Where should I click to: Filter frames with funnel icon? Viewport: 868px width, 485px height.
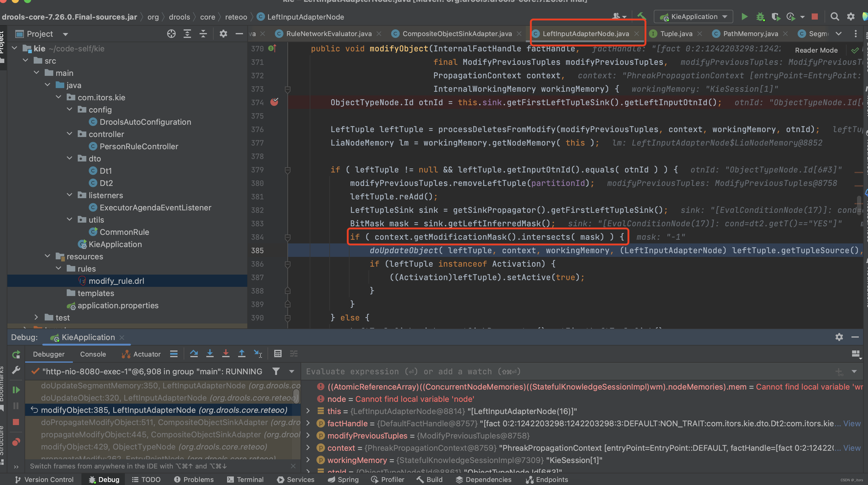(276, 371)
